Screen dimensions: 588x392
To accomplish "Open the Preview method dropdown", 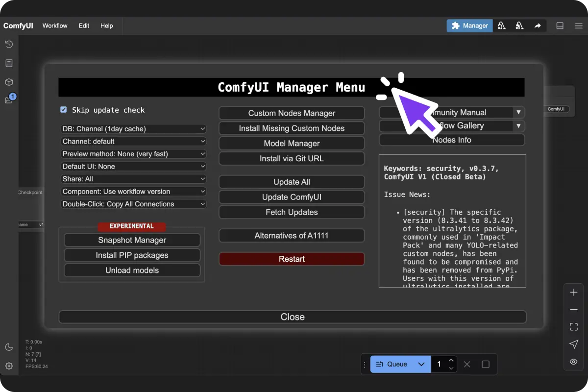I will pos(133,153).
